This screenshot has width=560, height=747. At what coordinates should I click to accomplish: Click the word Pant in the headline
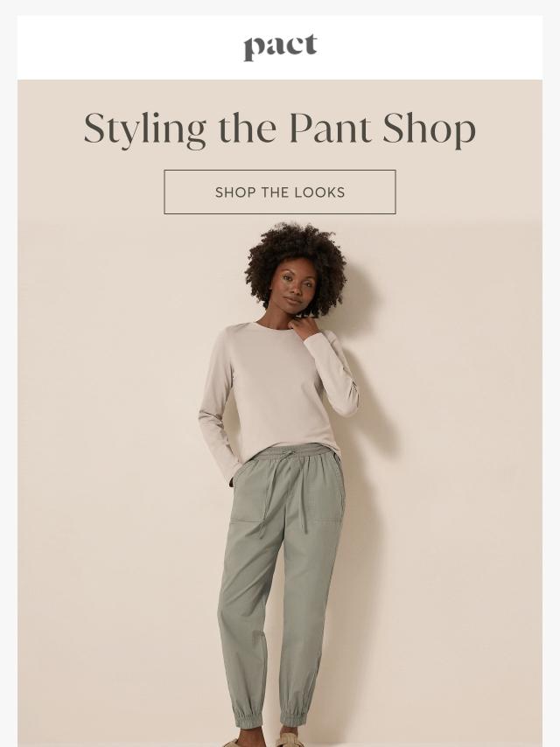pyautogui.click(x=330, y=129)
